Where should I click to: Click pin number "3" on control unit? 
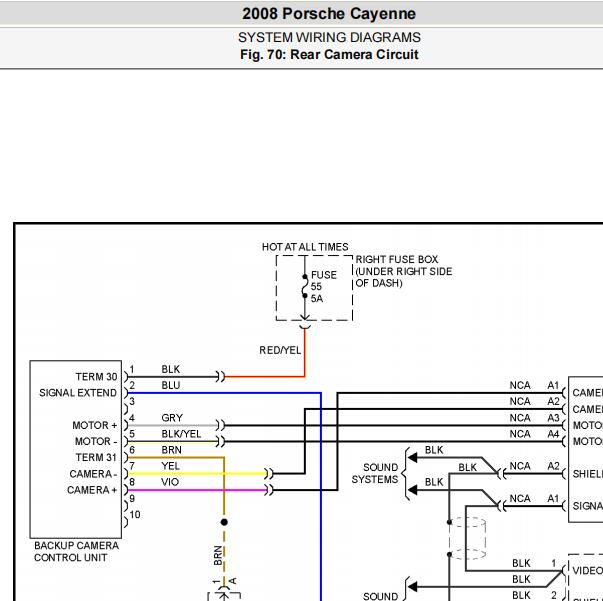(x=132, y=402)
